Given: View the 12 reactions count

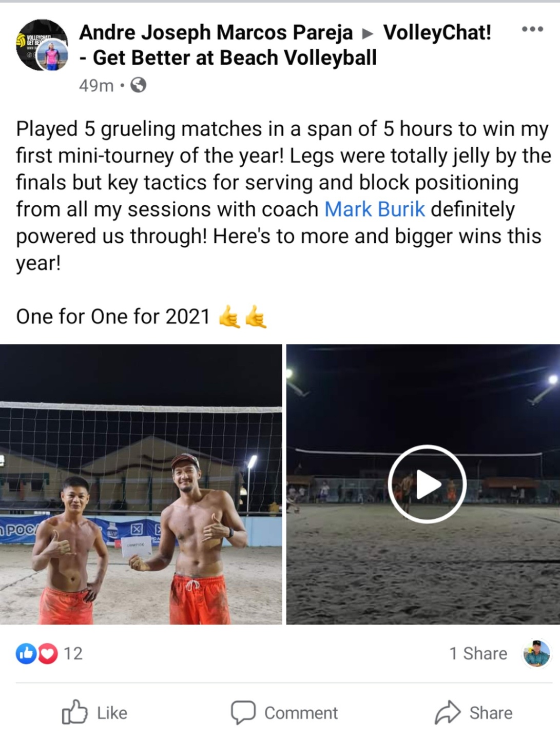Looking at the screenshot, I should (73, 653).
